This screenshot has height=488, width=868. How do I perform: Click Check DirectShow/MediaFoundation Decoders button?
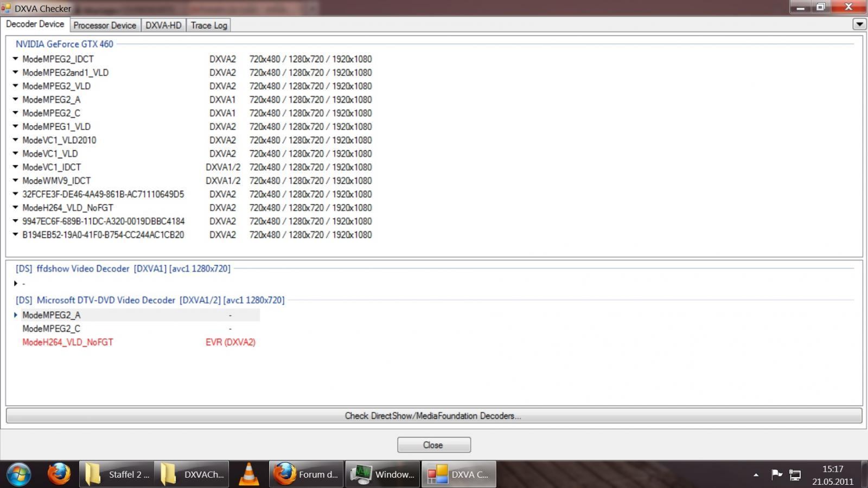[x=433, y=416]
